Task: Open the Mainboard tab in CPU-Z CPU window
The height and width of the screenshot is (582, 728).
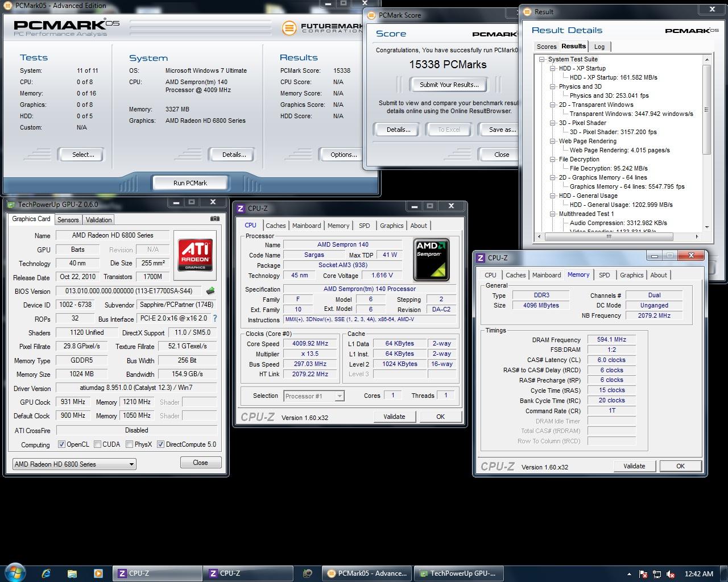Action: [x=307, y=226]
